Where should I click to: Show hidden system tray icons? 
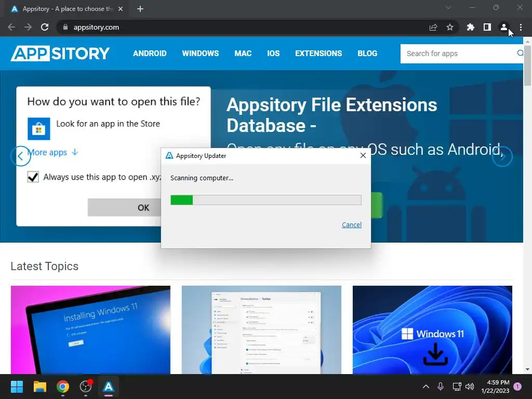[x=426, y=387]
